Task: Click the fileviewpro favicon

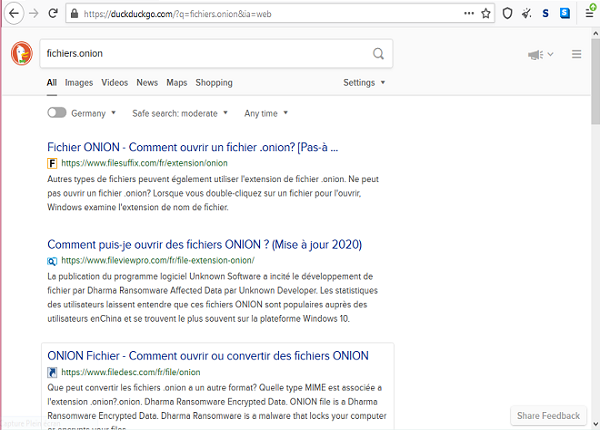Action: tap(52, 261)
